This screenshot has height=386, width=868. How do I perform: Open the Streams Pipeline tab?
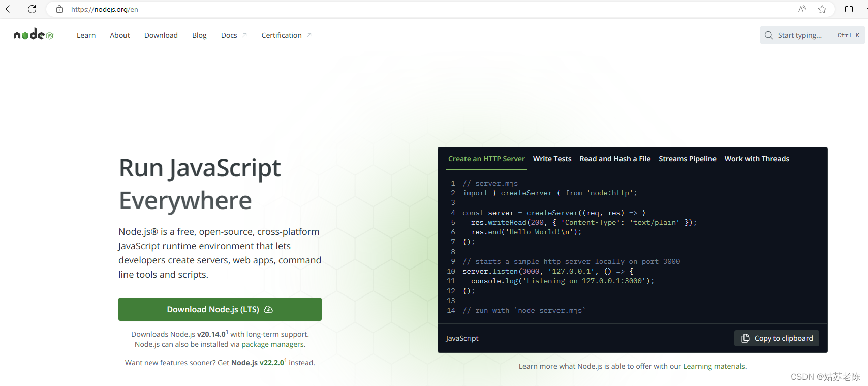coord(688,159)
